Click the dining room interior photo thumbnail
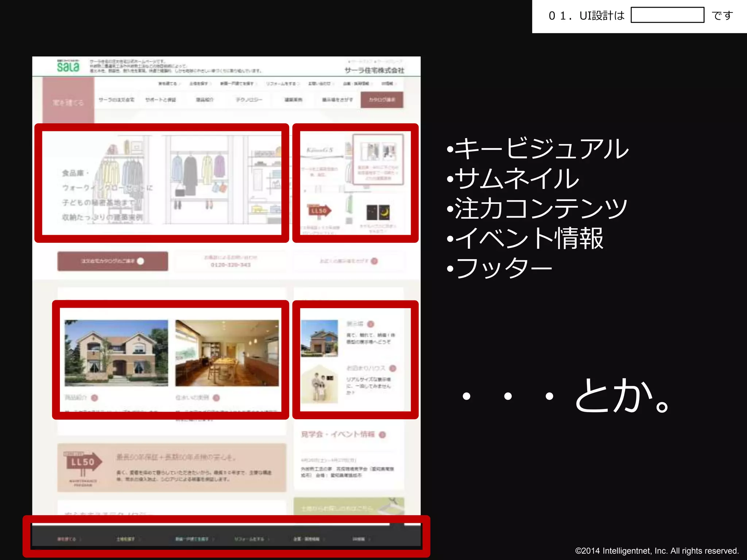 point(227,353)
